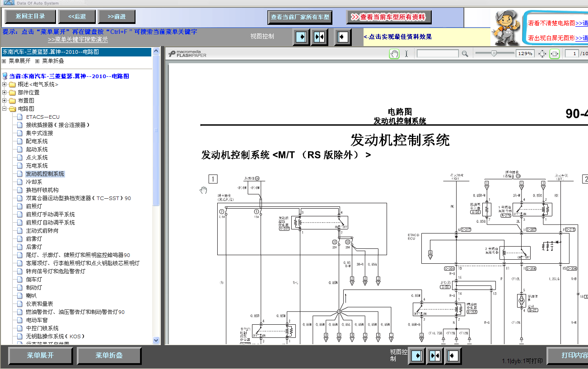Open the ETACS—ECU diagram entry
The image size is (588, 369).
tap(43, 117)
